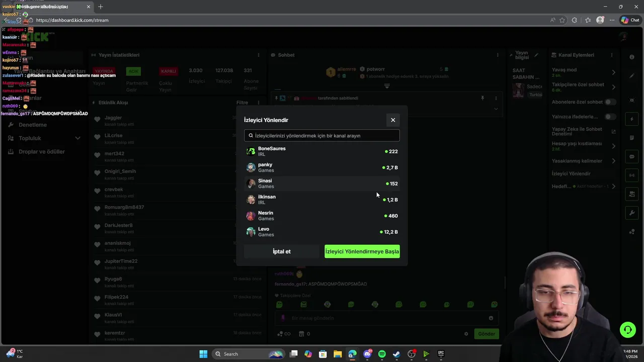Open Droplar ve ödüller menu item

point(42,152)
